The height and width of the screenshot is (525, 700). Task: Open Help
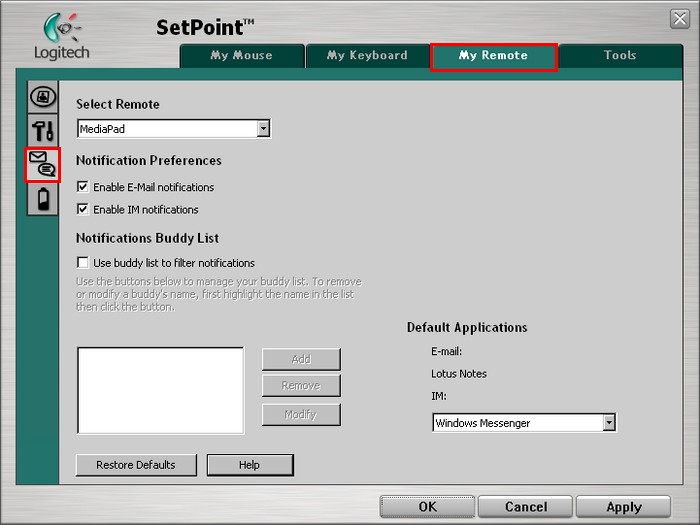pyautogui.click(x=250, y=465)
